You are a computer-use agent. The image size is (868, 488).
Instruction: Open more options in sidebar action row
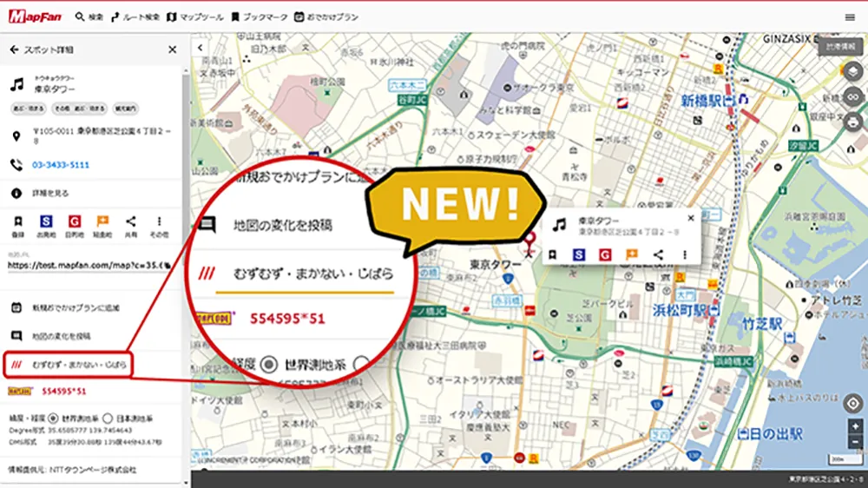pos(160,222)
